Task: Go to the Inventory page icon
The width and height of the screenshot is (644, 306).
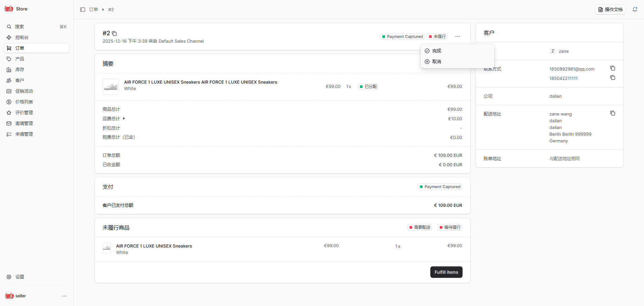Action: [x=9, y=70]
